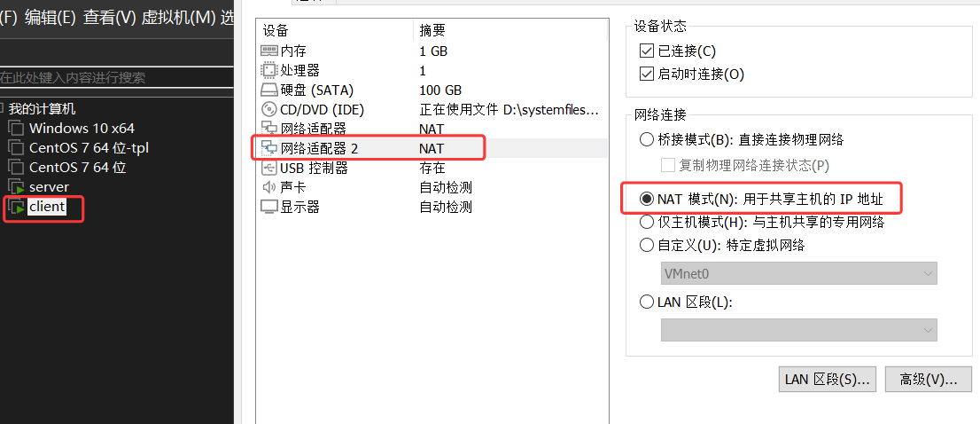Click the 自动检测 summary for 显示器

[446, 207]
